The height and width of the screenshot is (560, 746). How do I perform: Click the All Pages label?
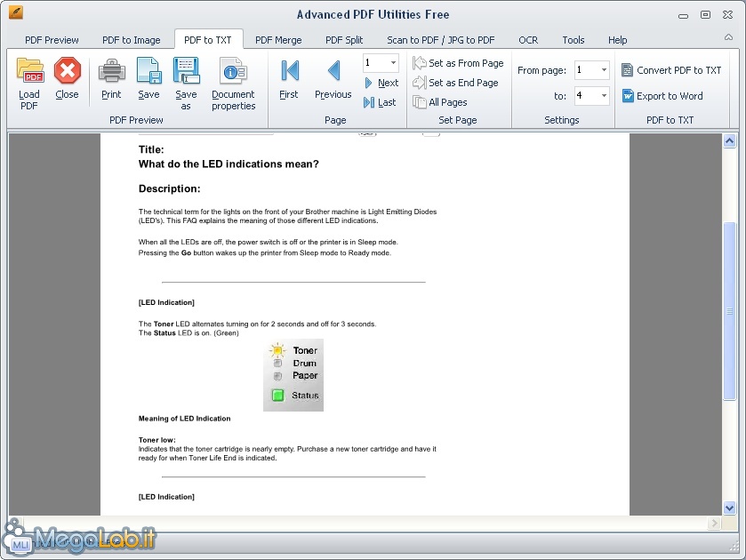point(448,102)
